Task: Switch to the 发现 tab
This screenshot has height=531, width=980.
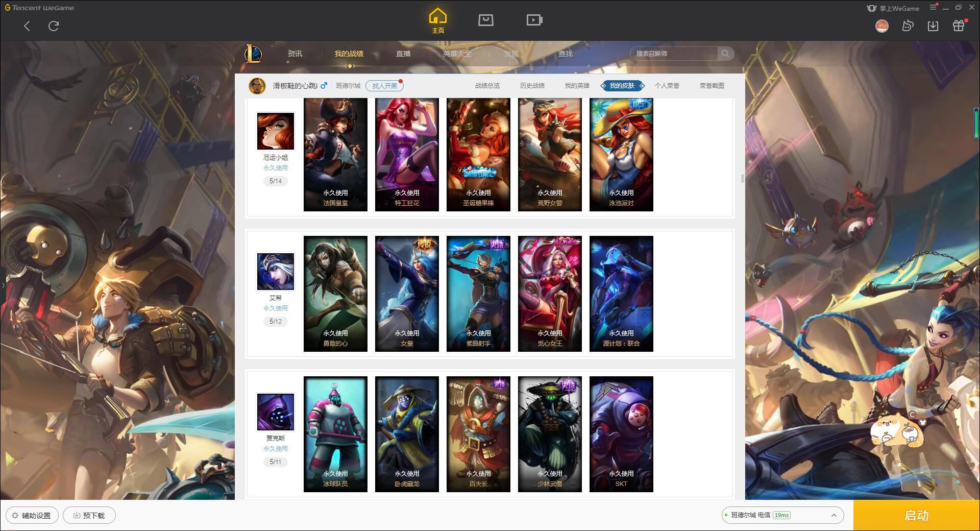Action: pyautogui.click(x=511, y=54)
